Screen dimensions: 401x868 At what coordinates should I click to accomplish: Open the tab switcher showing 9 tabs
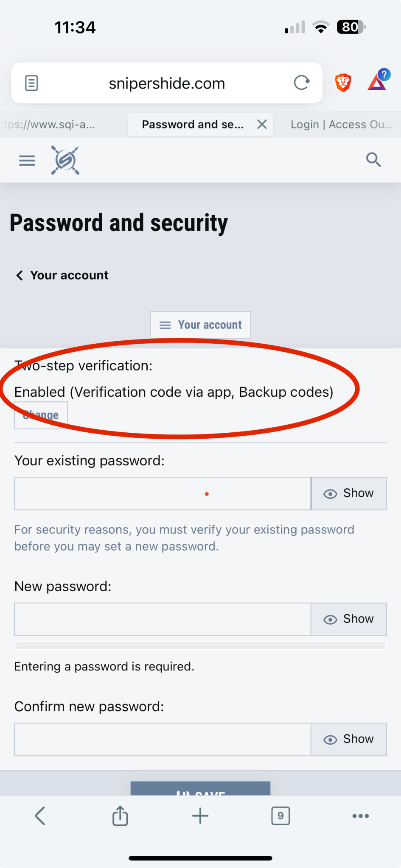pos(280,816)
